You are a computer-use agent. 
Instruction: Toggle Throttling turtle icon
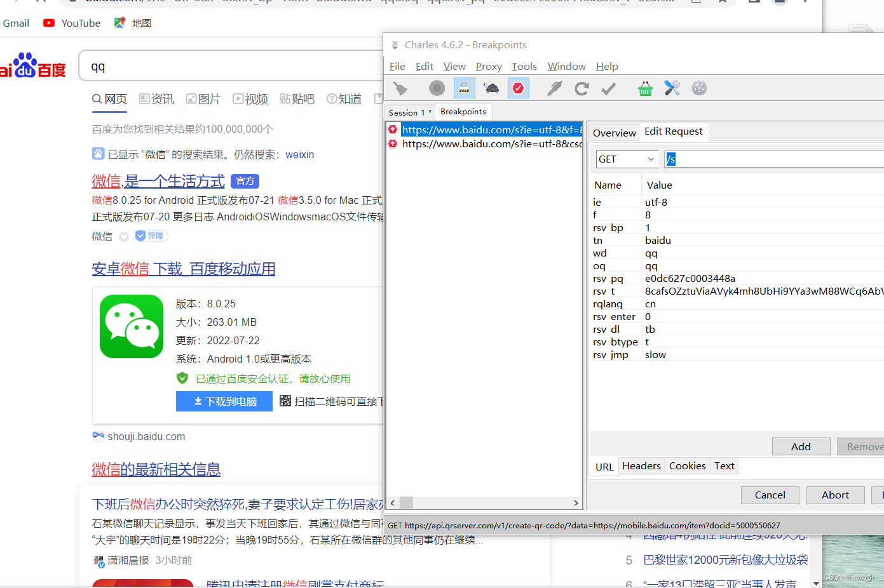[x=491, y=88]
